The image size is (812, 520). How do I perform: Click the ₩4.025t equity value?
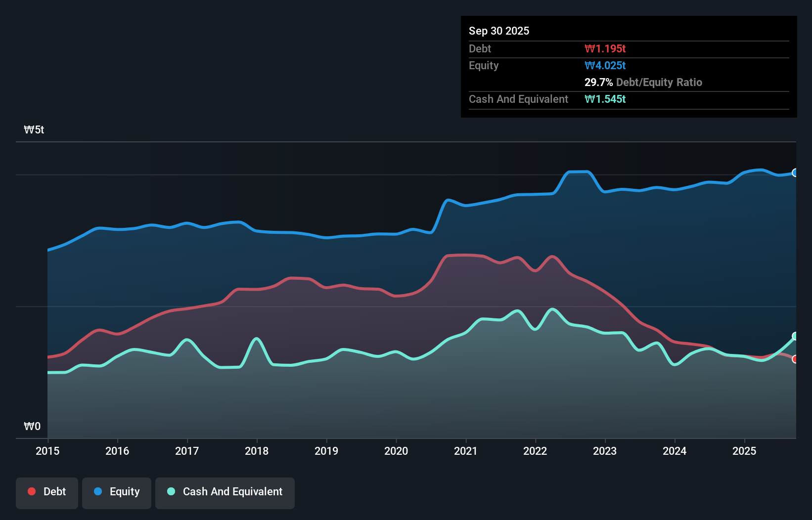(605, 65)
